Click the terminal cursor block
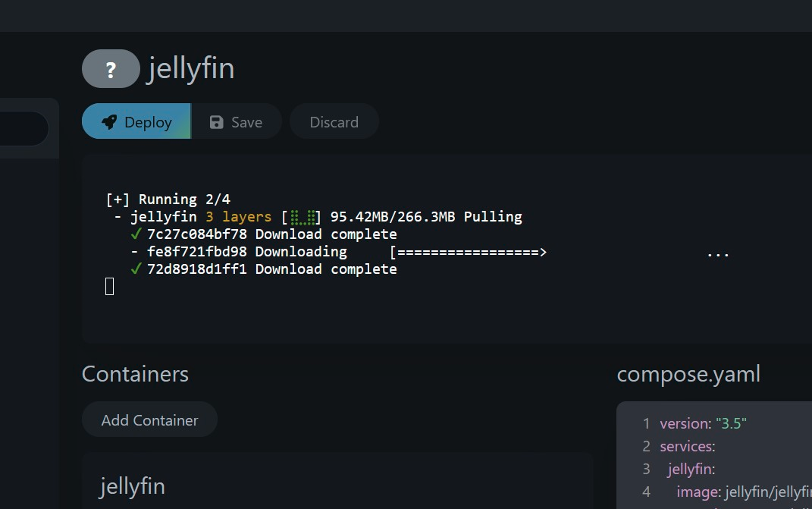812x509 pixels. pyautogui.click(x=110, y=286)
